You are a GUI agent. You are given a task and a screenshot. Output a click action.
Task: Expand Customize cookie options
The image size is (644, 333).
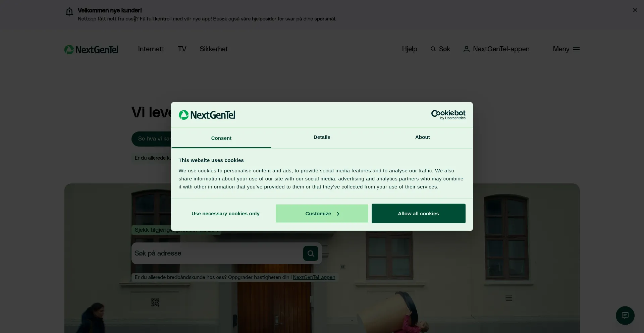322,214
